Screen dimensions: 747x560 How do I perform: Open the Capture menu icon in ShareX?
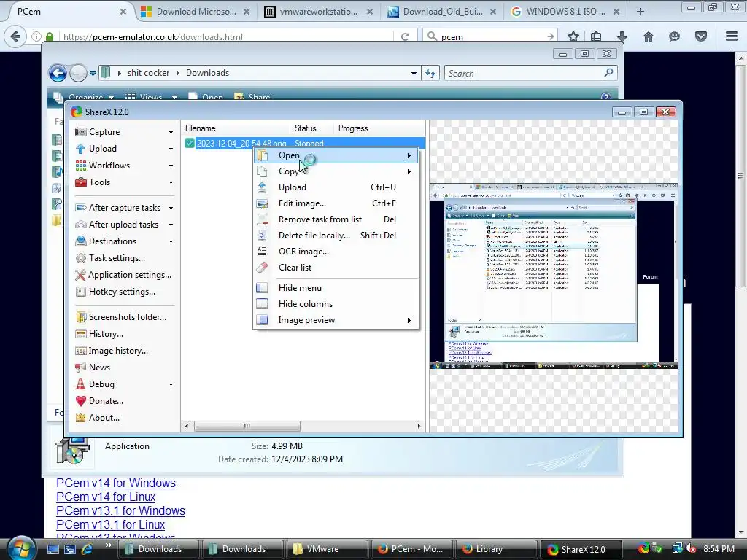(x=80, y=132)
